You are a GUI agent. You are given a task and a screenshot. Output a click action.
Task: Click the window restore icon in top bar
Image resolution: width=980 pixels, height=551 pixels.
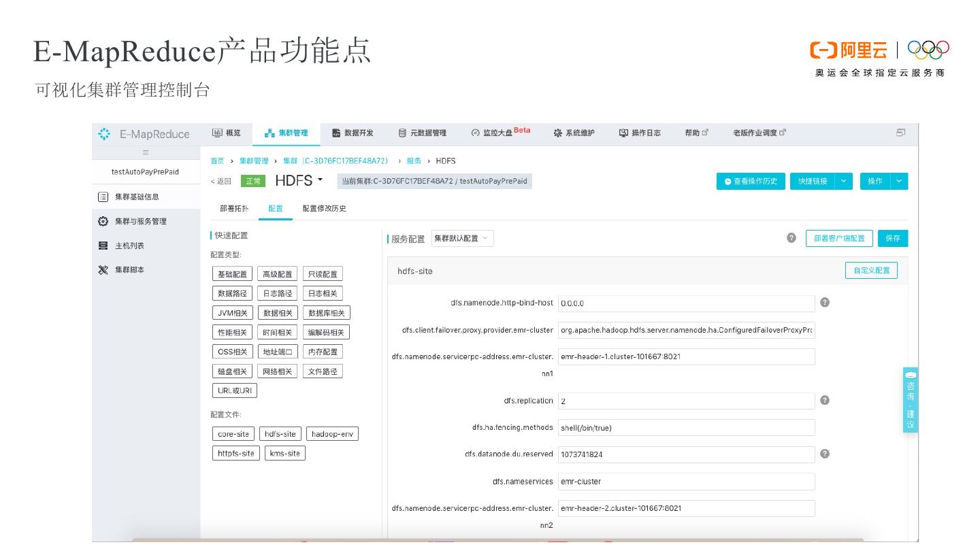(900, 133)
